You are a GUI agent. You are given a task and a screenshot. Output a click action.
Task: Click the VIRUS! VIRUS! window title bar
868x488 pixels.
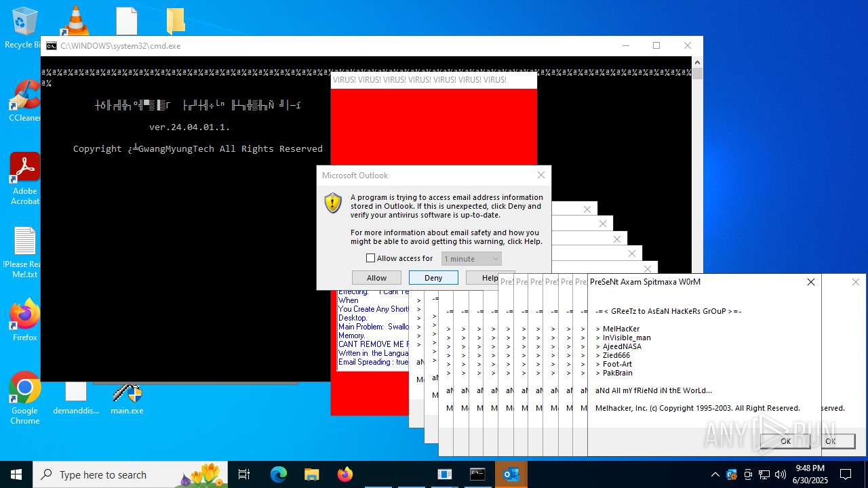pyautogui.click(x=434, y=80)
